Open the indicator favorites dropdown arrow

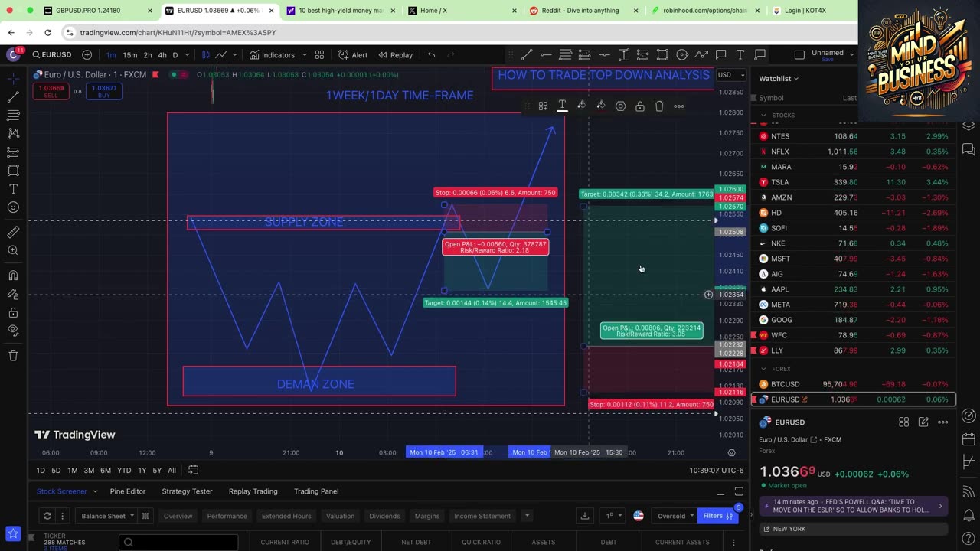pyautogui.click(x=304, y=55)
